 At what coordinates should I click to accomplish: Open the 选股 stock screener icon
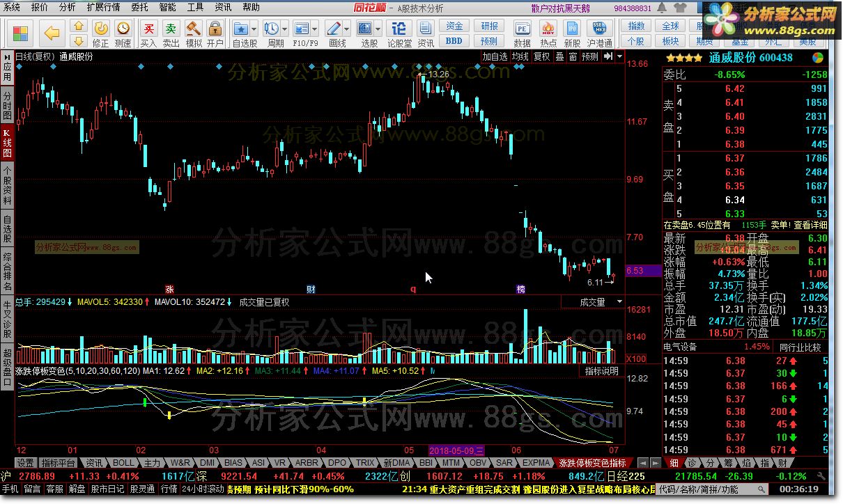tap(365, 28)
